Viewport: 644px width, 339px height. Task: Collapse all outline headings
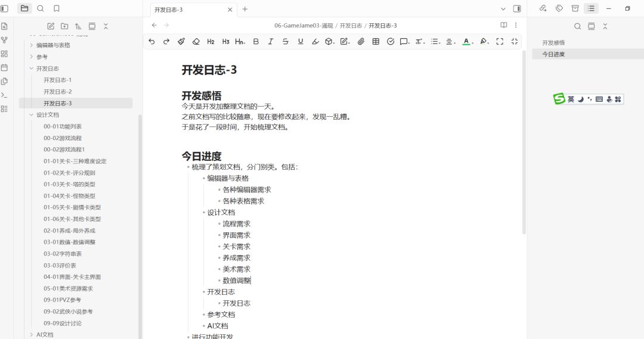[x=605, y=26]
